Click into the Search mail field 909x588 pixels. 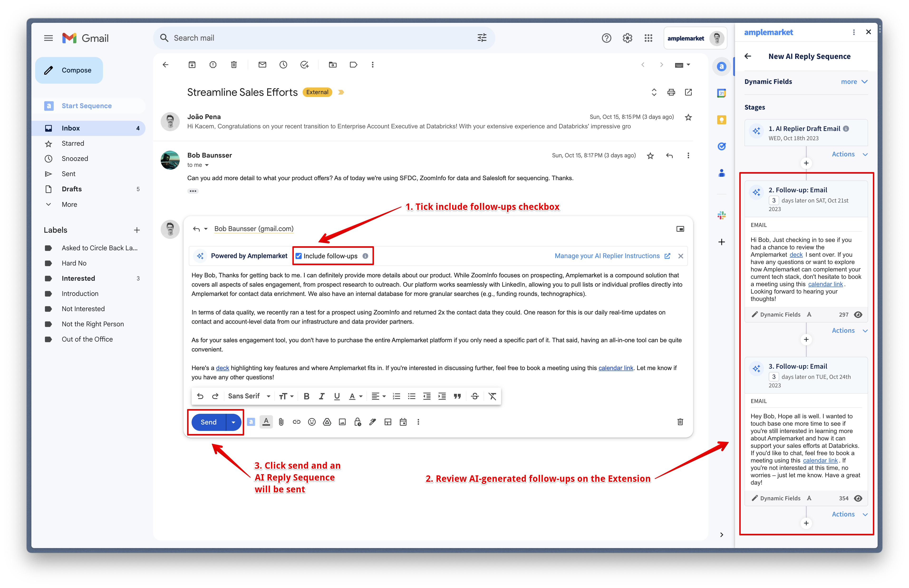pos(324,38)
